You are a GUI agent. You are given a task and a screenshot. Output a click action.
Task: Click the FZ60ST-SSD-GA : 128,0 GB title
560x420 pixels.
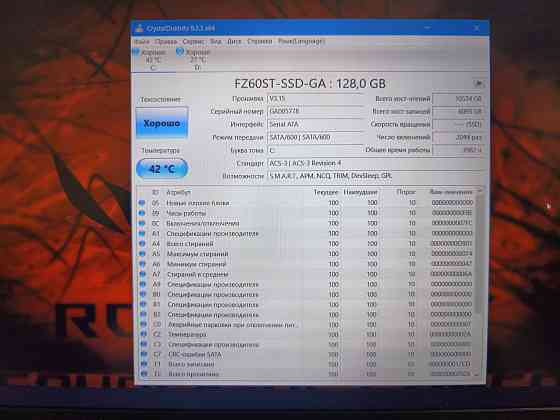[x=310, y=84]
